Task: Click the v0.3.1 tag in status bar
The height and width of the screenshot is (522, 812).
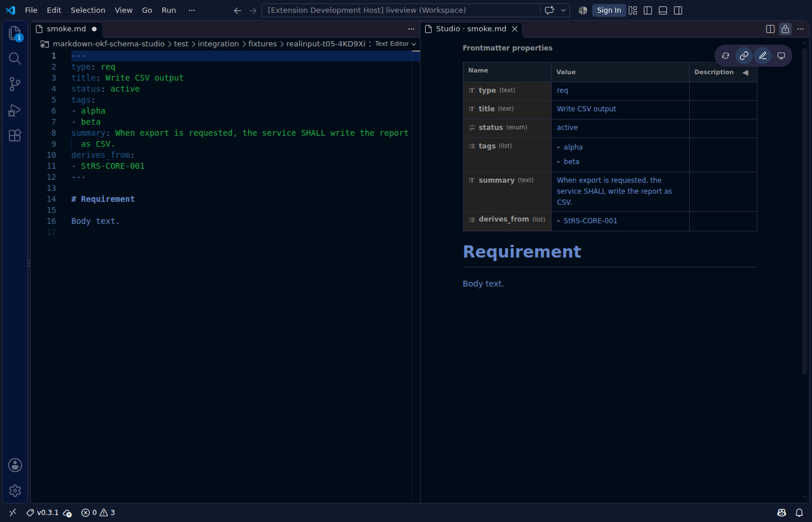Action: (x=42, y=513)
